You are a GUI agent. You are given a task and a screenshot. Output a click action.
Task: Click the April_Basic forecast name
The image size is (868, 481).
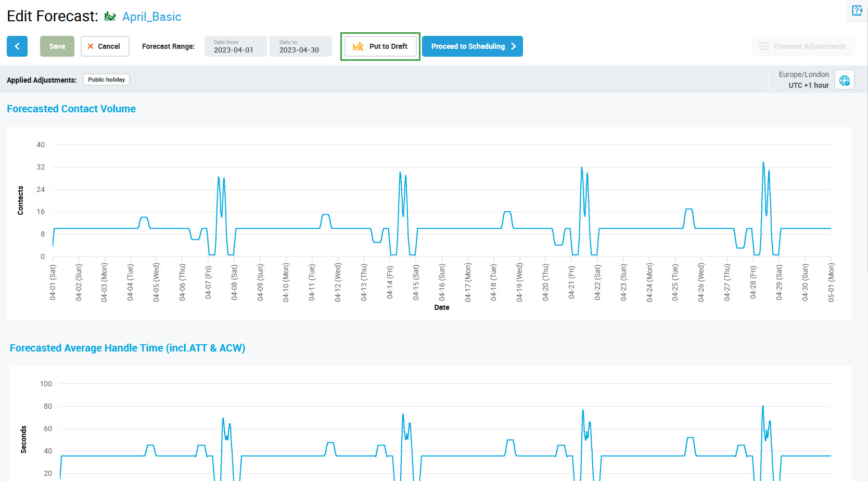click(x=151, y=17)
